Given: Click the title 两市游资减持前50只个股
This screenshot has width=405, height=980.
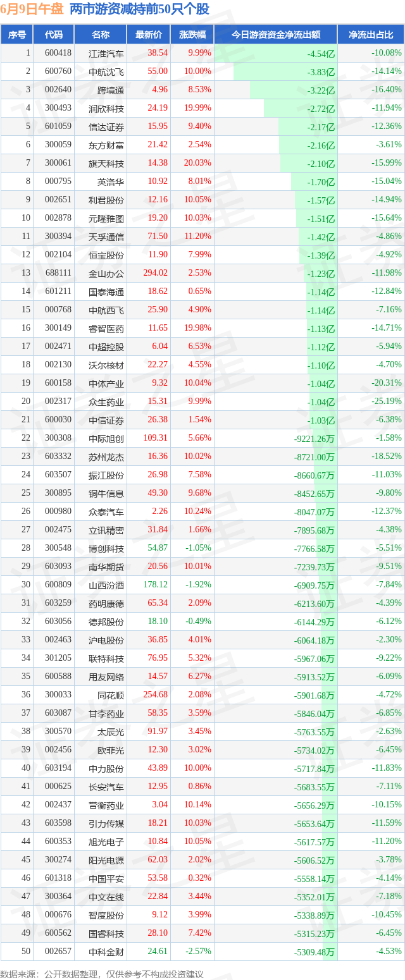Looking at the screenshot, I should click(139, 9).
